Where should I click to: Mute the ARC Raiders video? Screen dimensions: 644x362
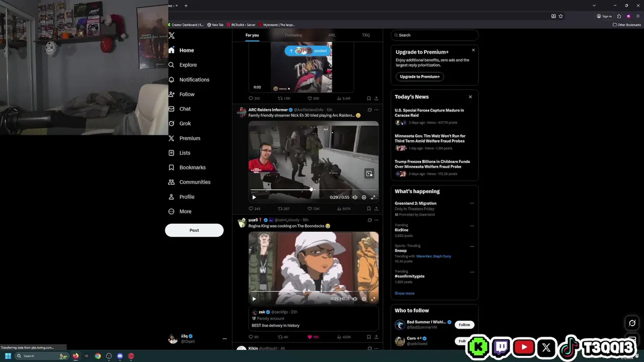coord(355,198)
